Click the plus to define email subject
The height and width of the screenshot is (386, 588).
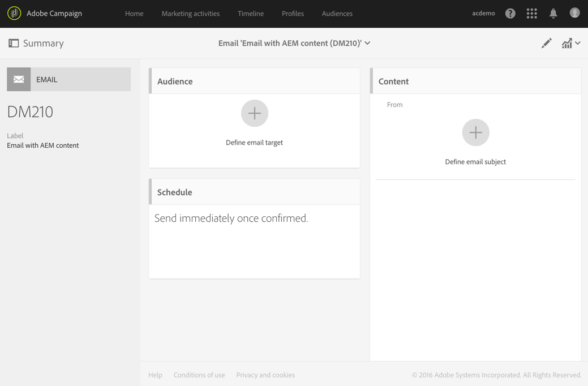coord(475,132)
